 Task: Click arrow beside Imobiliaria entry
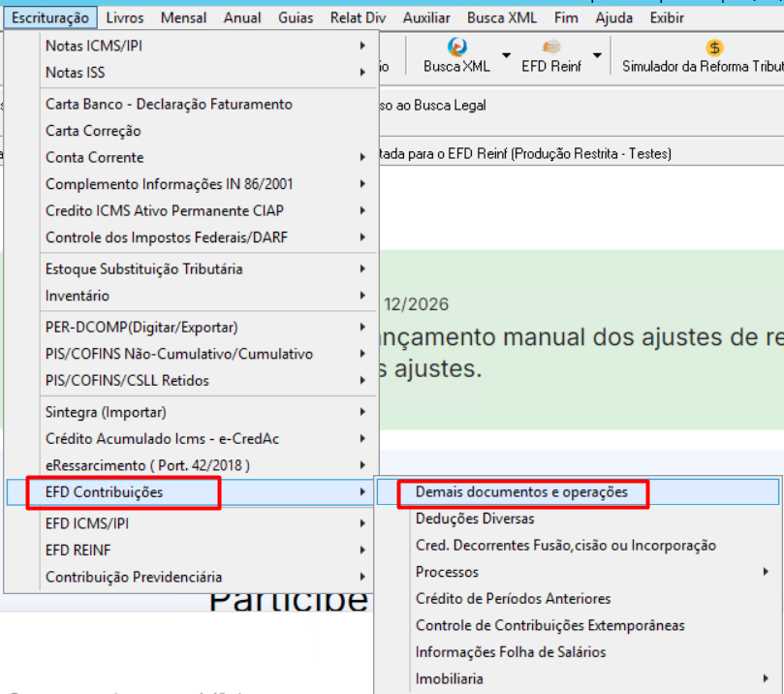pyautogui.click(x=766, y=678)
